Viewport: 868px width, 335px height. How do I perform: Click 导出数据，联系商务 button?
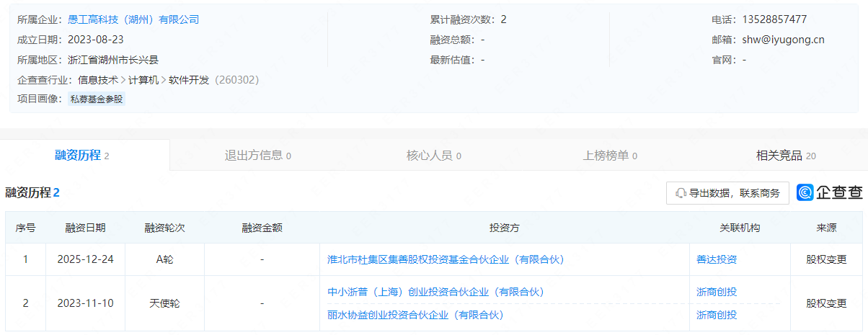tap(727, 193)
